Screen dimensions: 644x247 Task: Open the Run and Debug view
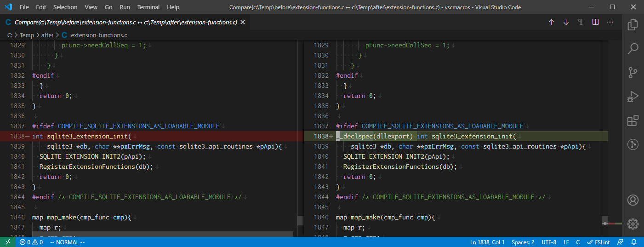tap(633, 97)
